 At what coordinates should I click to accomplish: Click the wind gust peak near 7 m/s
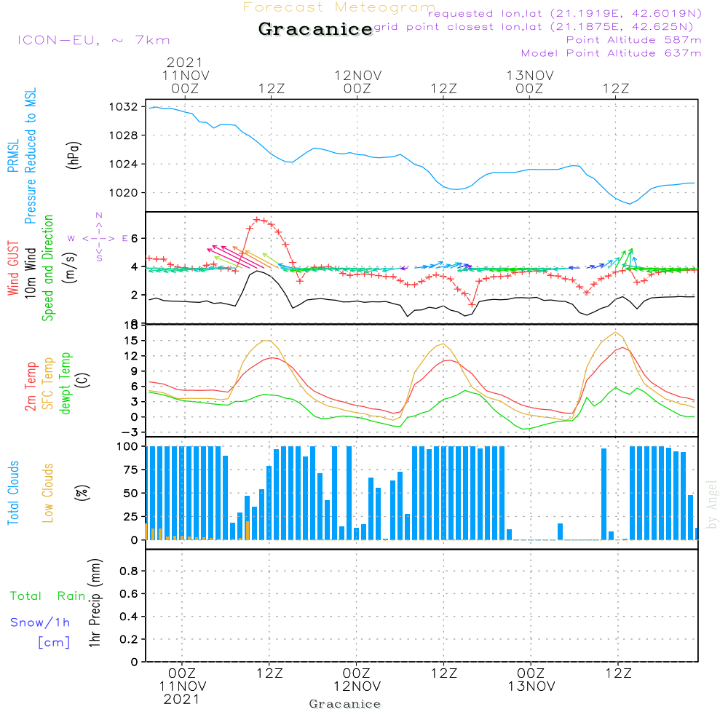257,219
